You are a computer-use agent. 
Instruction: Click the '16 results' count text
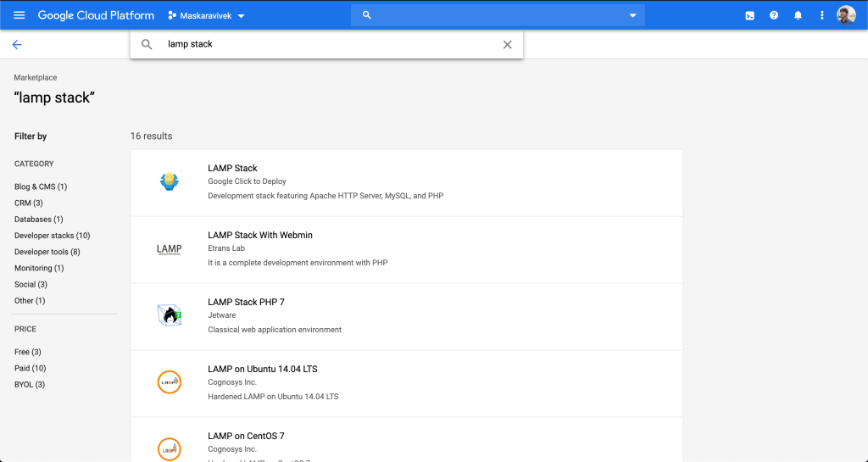tap(151, 136)
